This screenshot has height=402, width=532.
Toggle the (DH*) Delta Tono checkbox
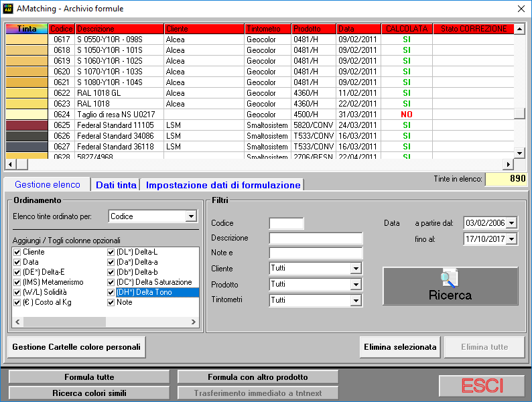[x=111, y=292]
